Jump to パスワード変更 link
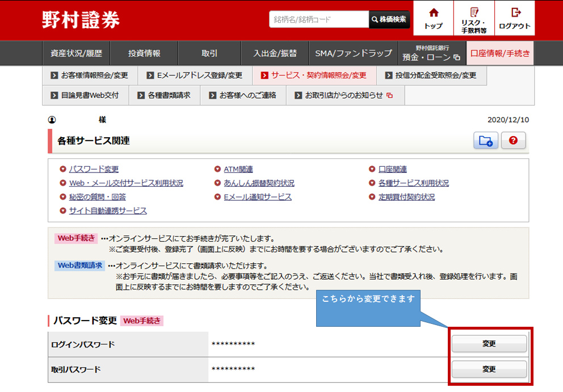The image size is (563, 392). pyautogui.click(x=94, y=169)
